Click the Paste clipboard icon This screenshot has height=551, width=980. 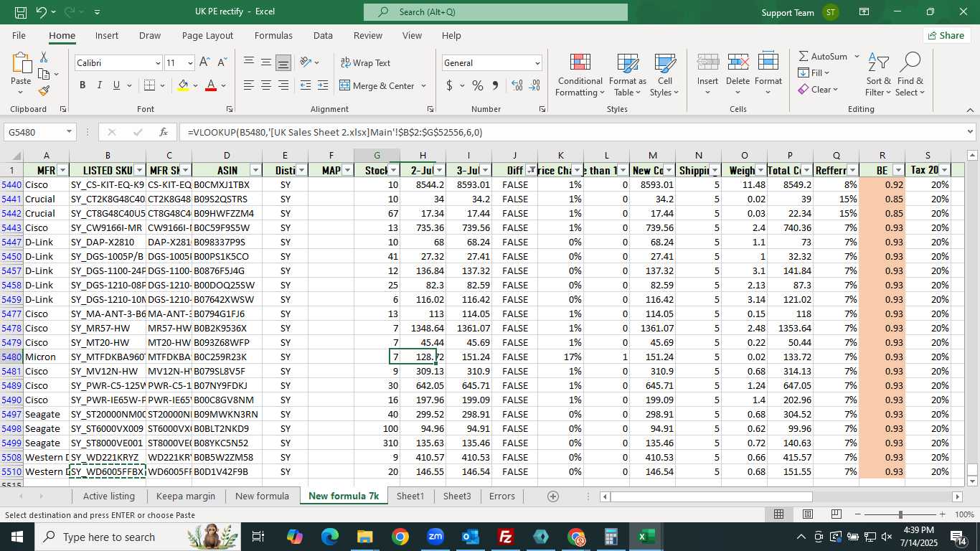(21, 63)
